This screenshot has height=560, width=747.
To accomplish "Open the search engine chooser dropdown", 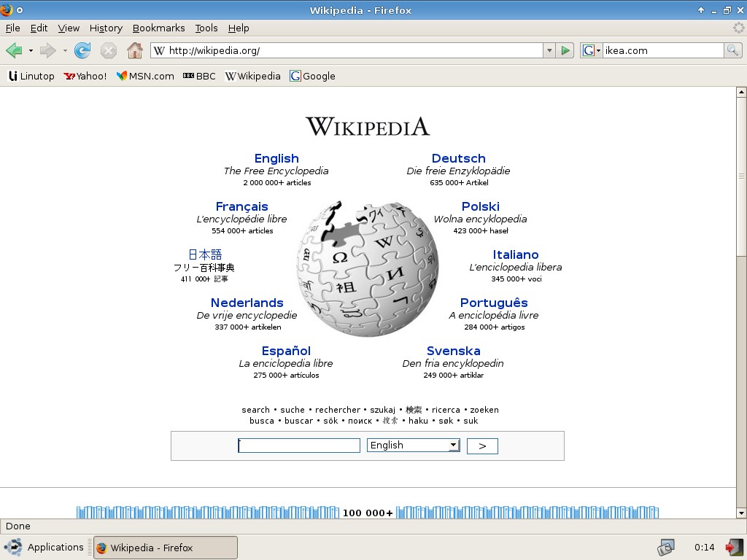I will [x=592, y=50].
